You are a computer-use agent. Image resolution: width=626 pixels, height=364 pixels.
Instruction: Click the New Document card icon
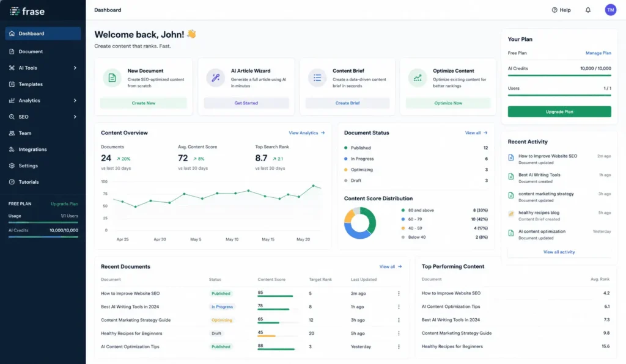coord(112,78)
